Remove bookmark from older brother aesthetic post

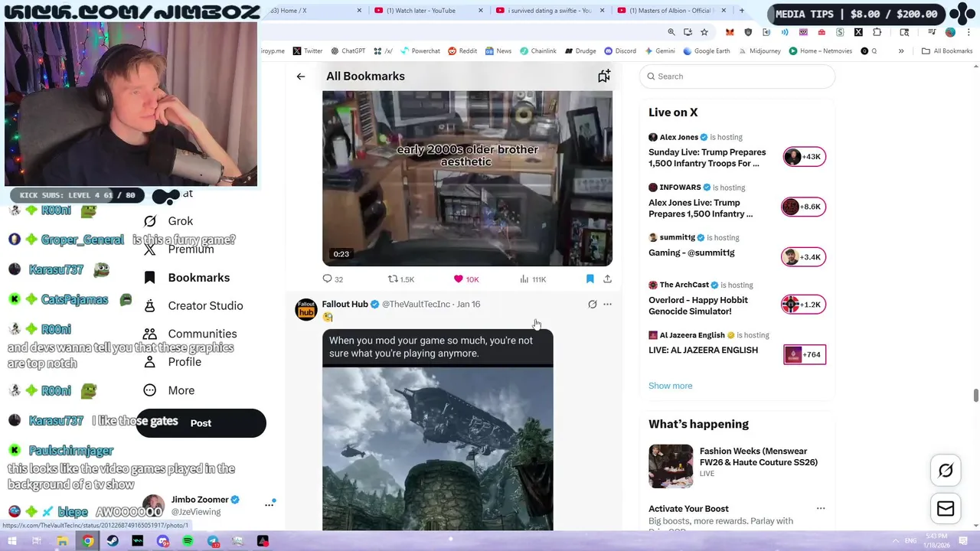coord(590,279)
